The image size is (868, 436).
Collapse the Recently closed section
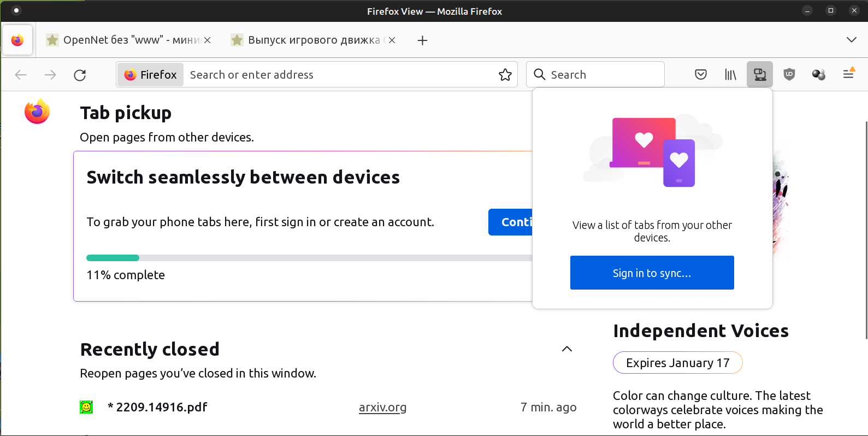567,349
